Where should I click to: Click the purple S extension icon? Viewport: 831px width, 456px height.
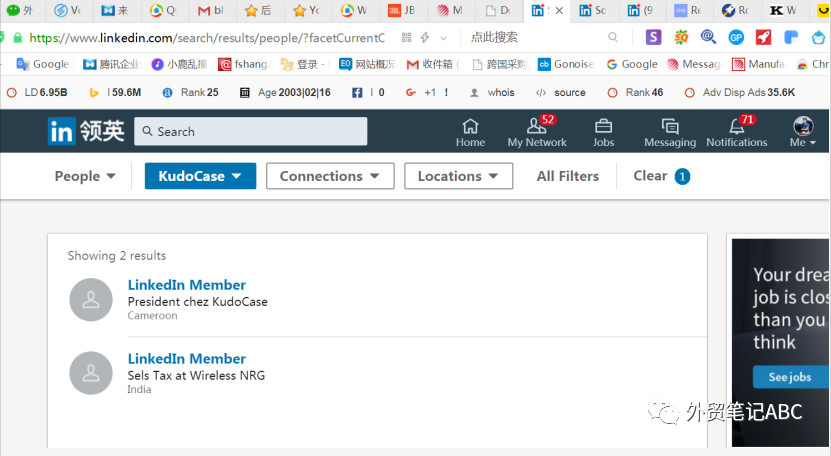(653, 37)
